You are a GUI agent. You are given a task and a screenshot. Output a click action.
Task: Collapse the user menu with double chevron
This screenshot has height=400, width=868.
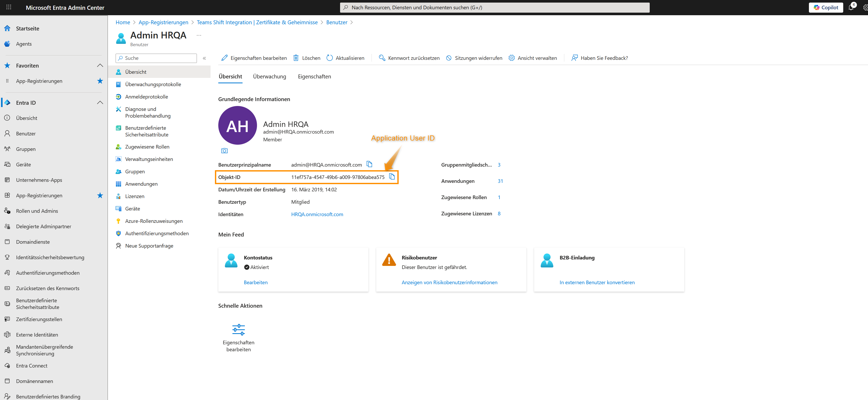point(204,58)
